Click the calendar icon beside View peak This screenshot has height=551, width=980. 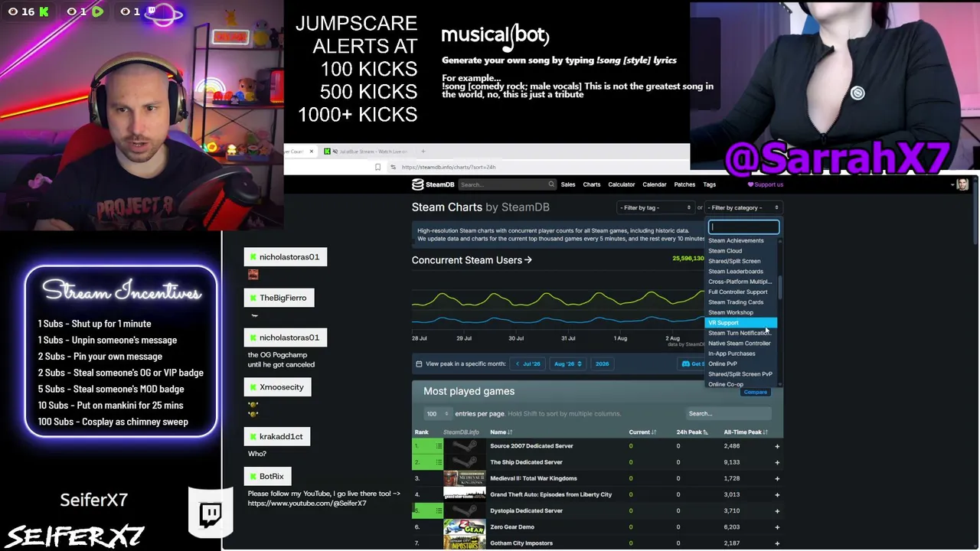(419, 364)
